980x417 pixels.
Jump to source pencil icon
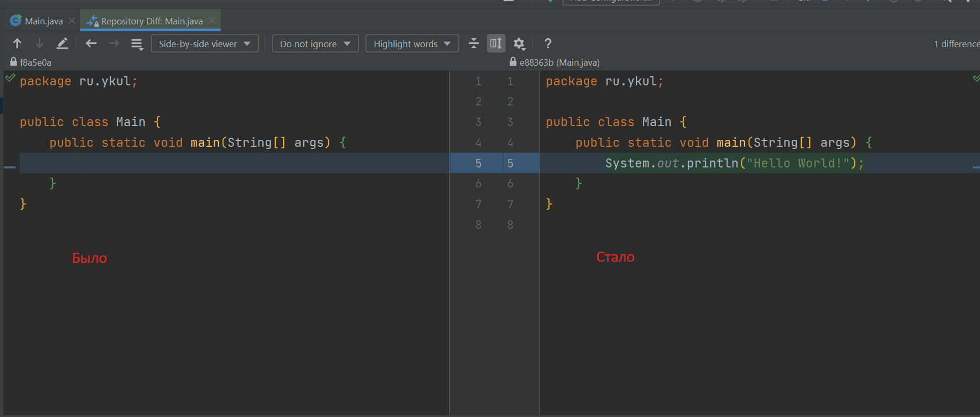click(62, 43)
